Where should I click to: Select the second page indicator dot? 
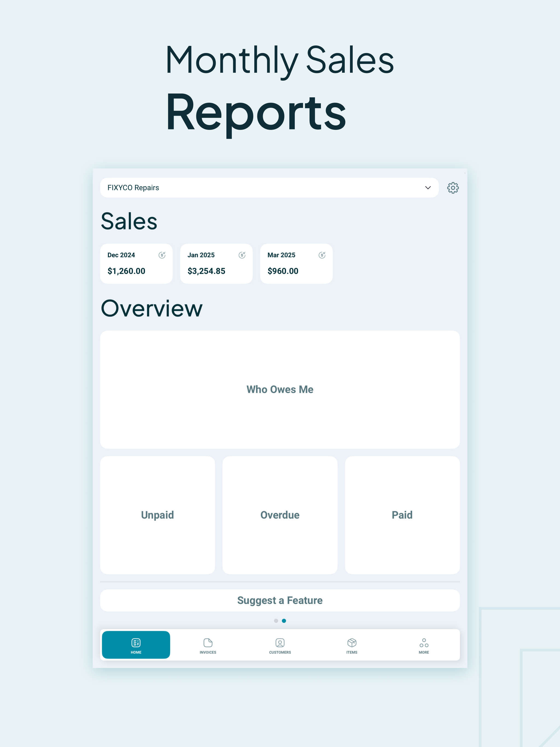[x=284, y=621]
